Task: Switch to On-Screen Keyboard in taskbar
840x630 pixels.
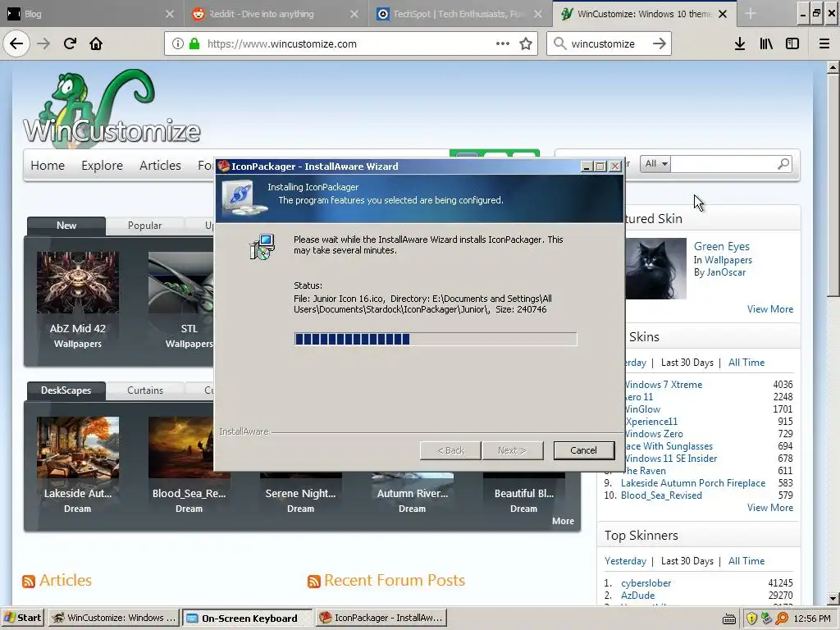Action: point(248,618)
